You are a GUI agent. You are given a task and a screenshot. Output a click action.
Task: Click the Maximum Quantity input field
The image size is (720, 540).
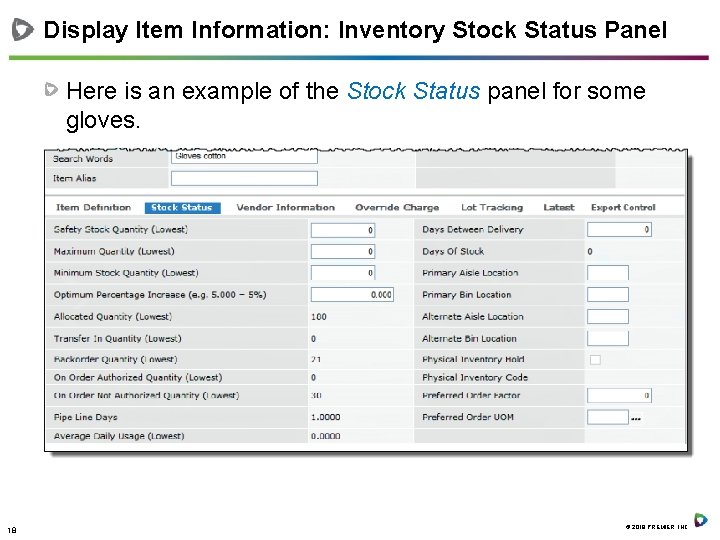342,251
